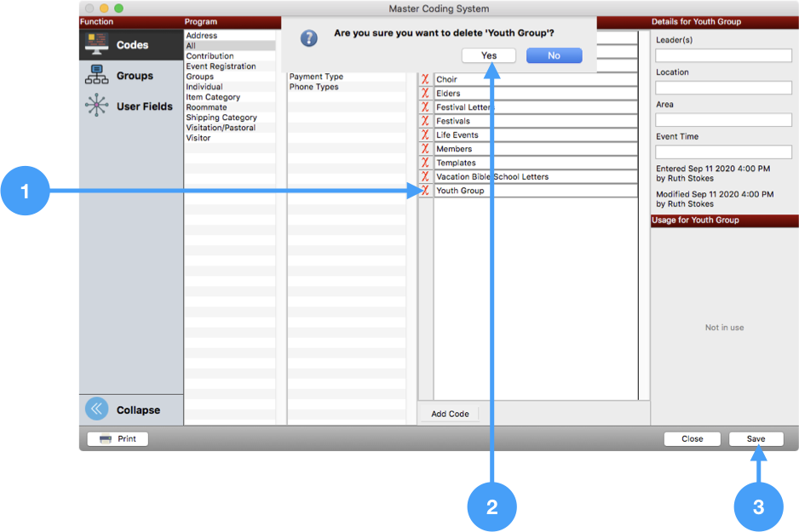Select Roommate in the Program list
Viewport: 799px width, 532px height.
click(230, 107)
